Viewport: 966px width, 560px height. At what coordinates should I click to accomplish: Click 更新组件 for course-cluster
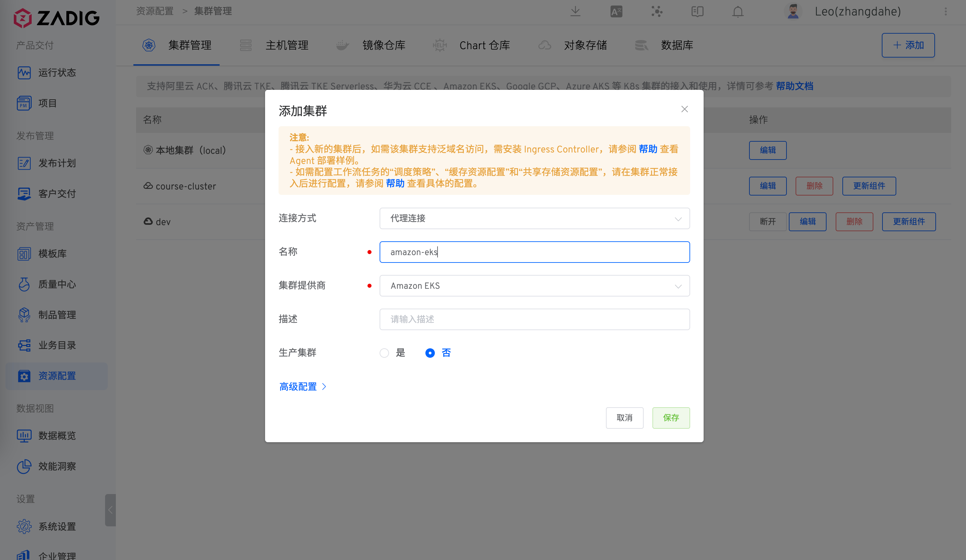point(869,186)
